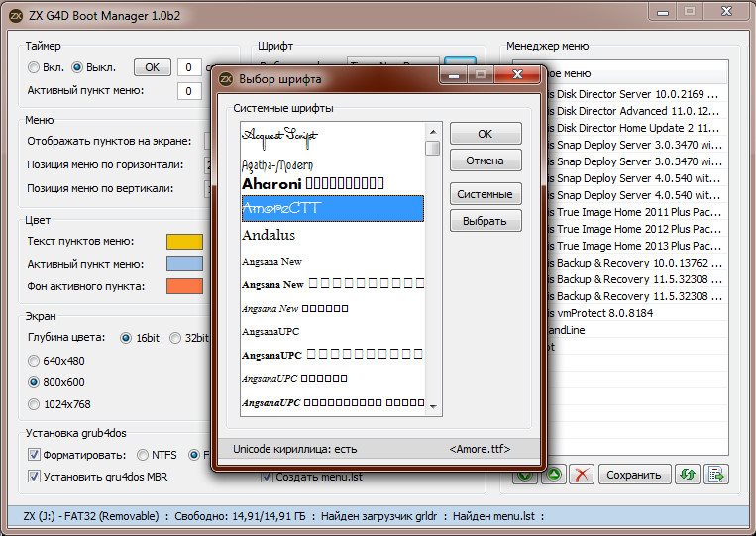Click the Отмена button
Screen dimensions: 756x536
(x=486, y=161)
